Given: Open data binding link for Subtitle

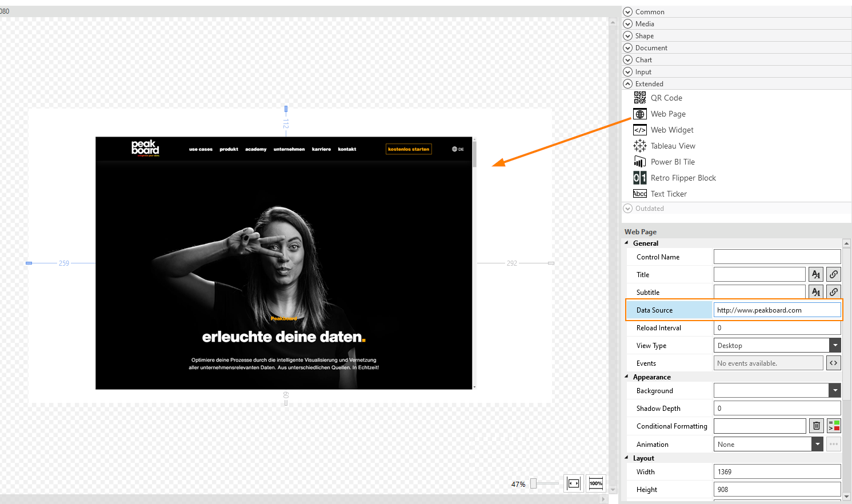Looking at the screenshot, I should (x=834, y=292).
